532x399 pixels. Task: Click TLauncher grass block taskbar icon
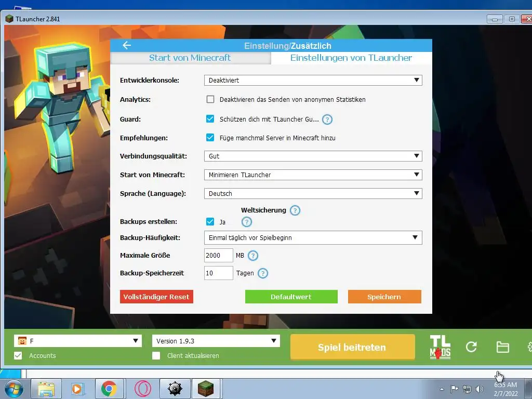tap(206, 389)
